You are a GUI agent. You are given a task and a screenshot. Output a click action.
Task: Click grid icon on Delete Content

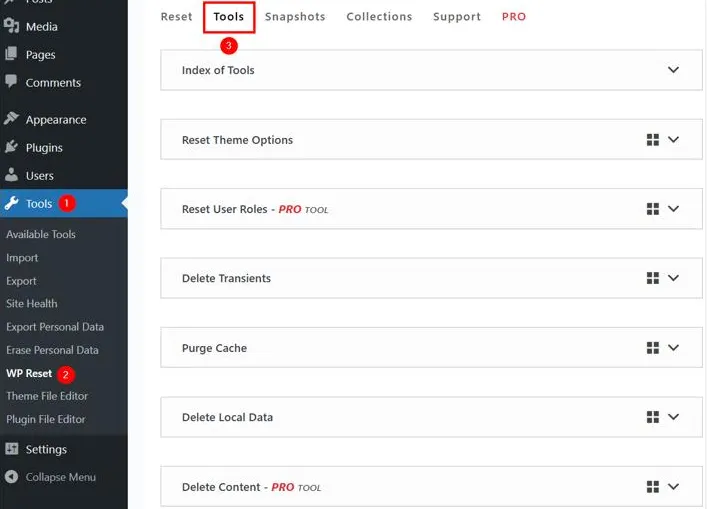click(x=652, y=486)
